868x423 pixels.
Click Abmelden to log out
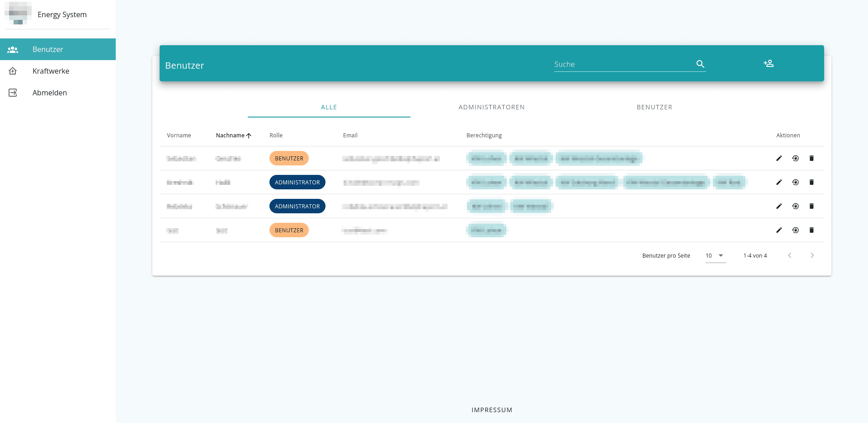(49, 93)
